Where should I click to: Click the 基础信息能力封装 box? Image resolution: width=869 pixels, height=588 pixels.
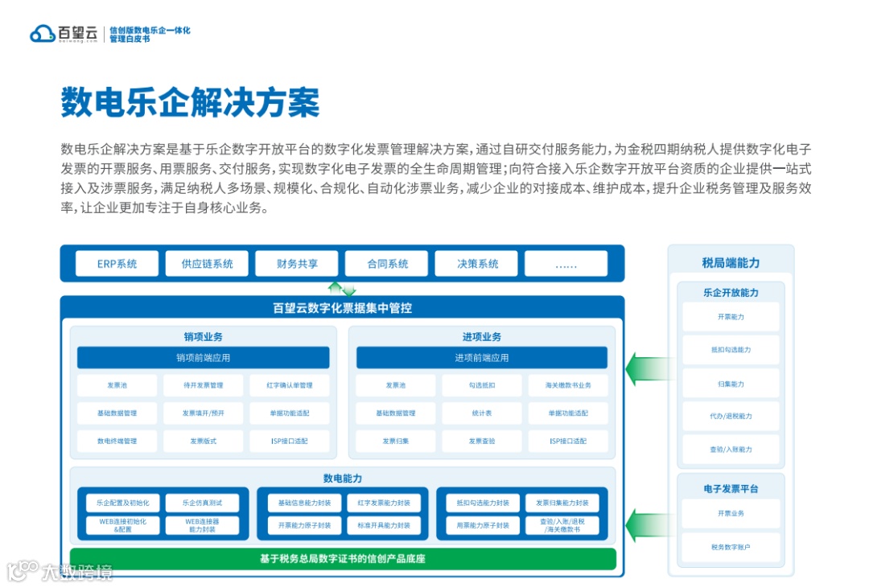304,504
